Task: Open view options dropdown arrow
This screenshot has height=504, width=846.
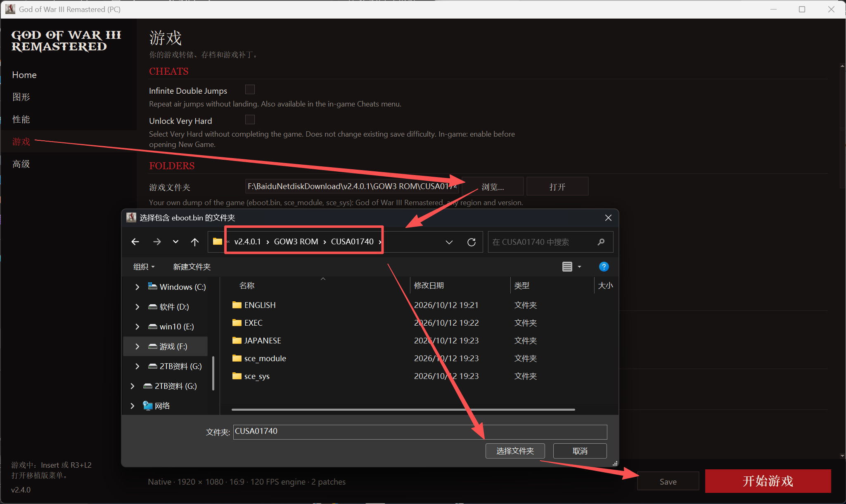Action: 579,267
